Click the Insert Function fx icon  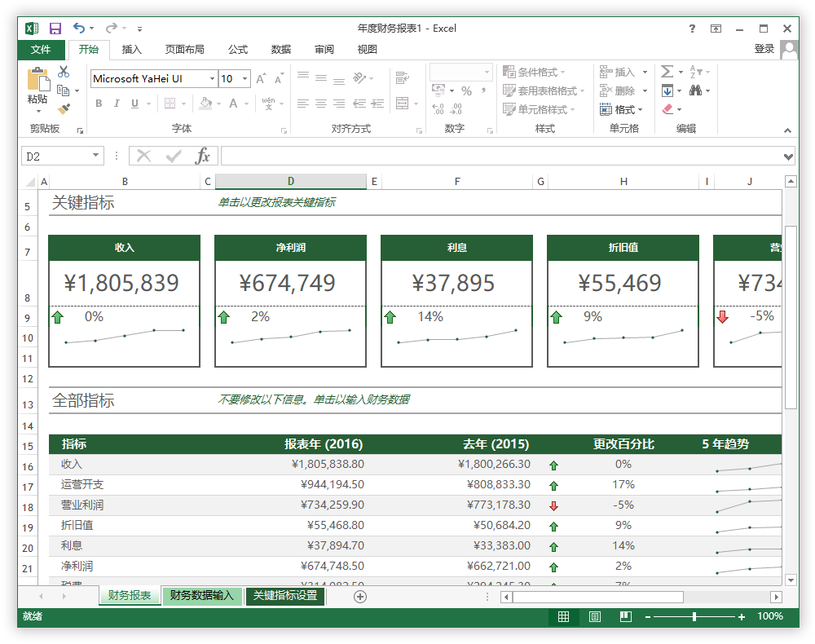(202, 156)
